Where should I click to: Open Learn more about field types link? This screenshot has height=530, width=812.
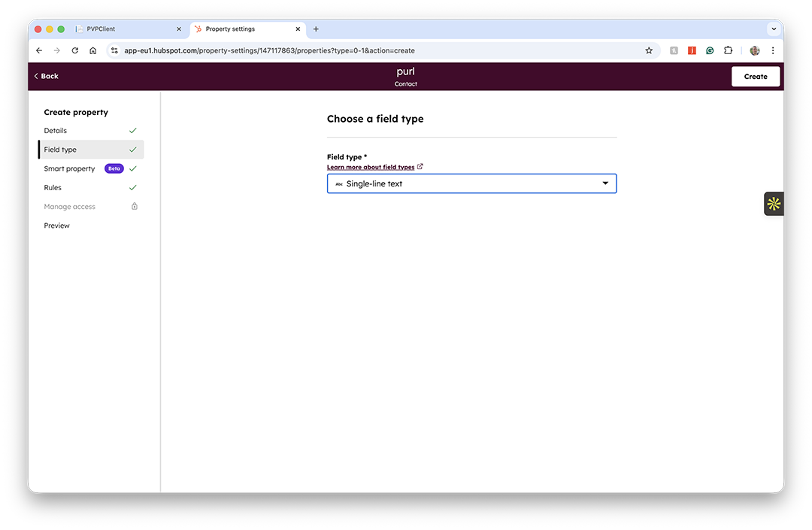(371, 167)
